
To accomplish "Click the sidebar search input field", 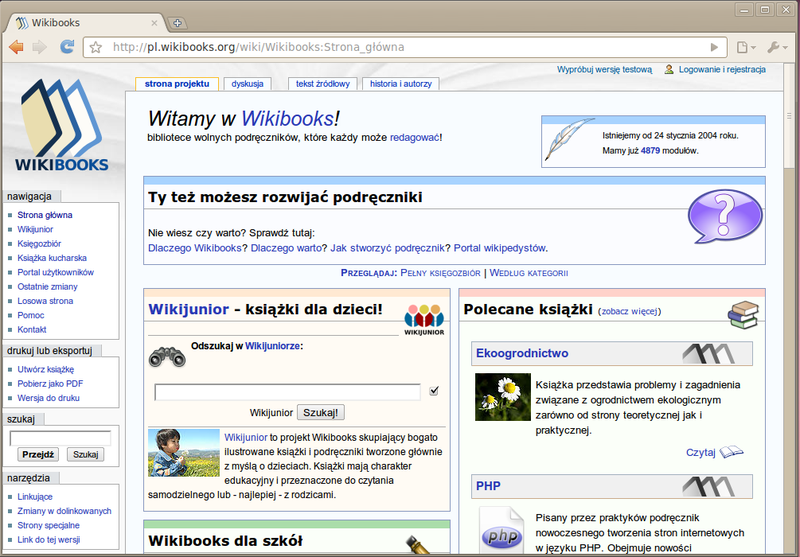I will tap(60, 438).
